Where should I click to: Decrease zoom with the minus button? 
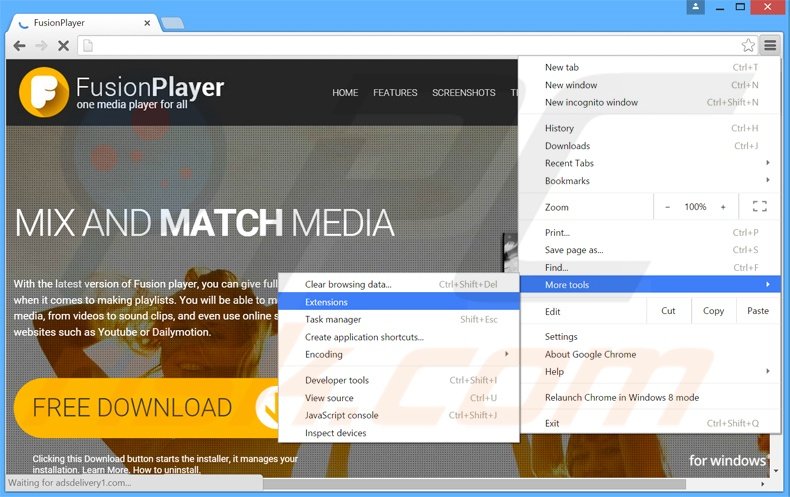coord(668,207)
